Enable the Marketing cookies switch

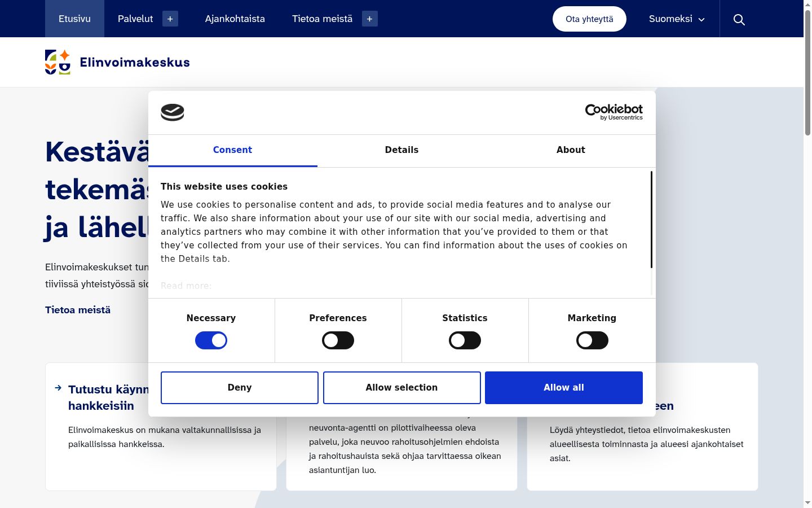pos(592,340)
